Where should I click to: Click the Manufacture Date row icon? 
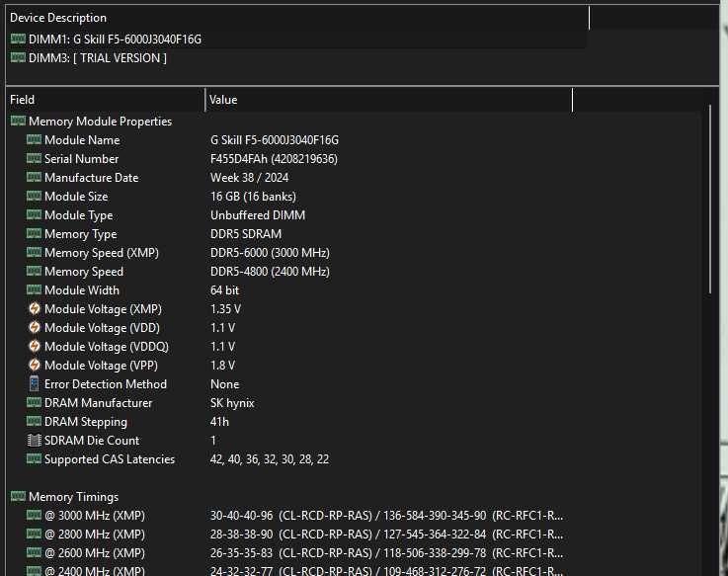pos(34,177)
